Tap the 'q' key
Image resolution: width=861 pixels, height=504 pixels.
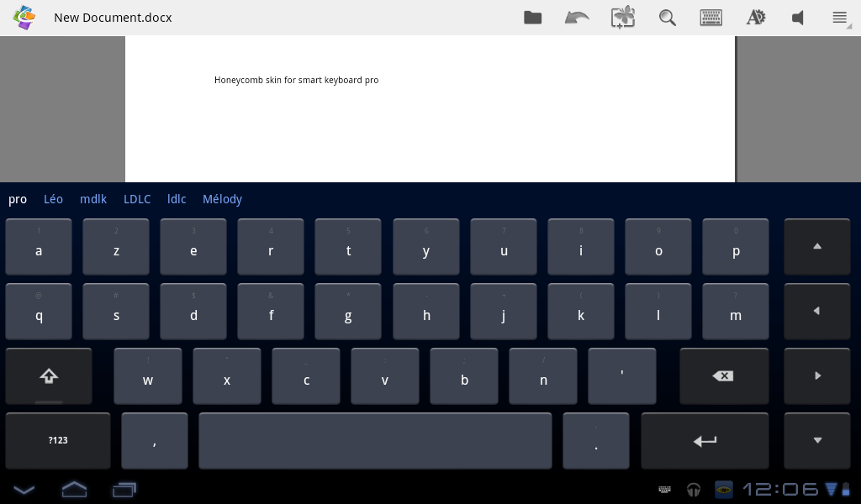point(39,312)
